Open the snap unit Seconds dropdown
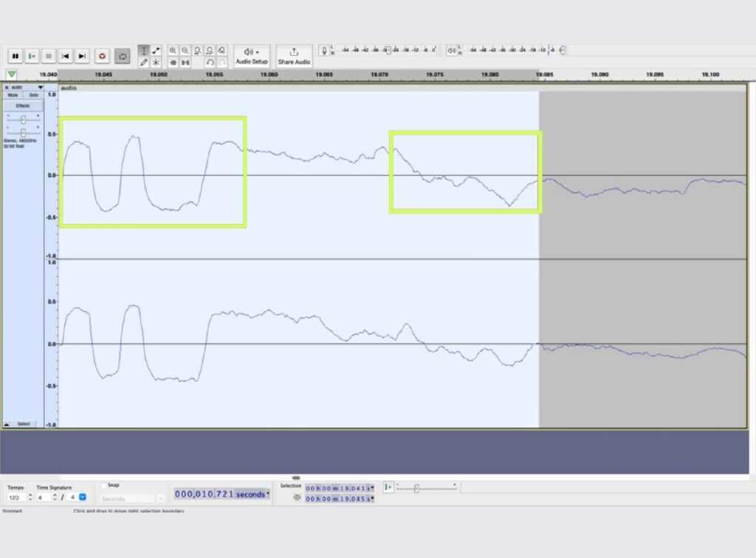The image size is (756, 558). [133, 499]
